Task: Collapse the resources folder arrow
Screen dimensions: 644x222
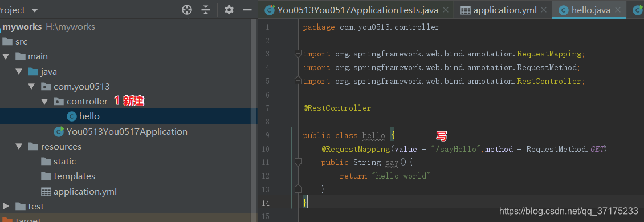Action: click(x=18, y=147)
